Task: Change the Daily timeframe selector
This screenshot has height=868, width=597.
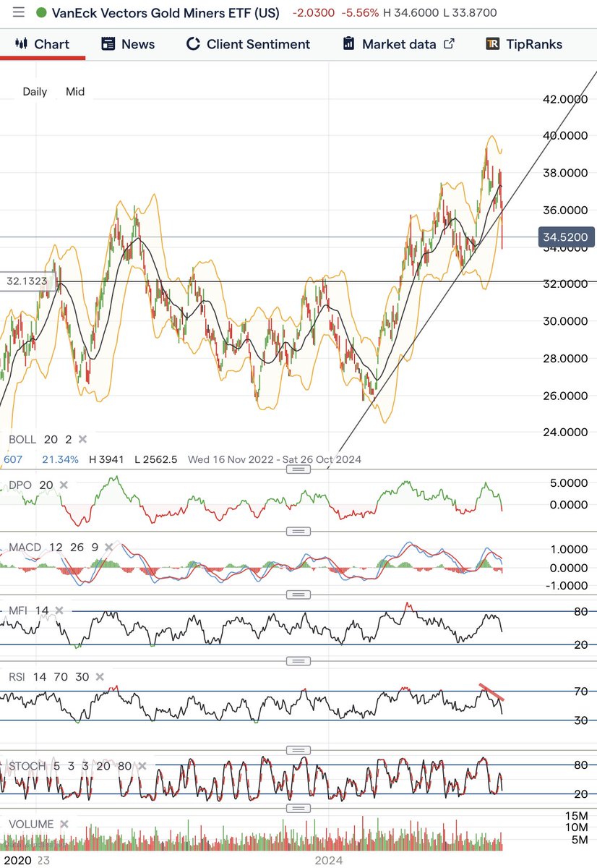Action: [x=35, y=91]
